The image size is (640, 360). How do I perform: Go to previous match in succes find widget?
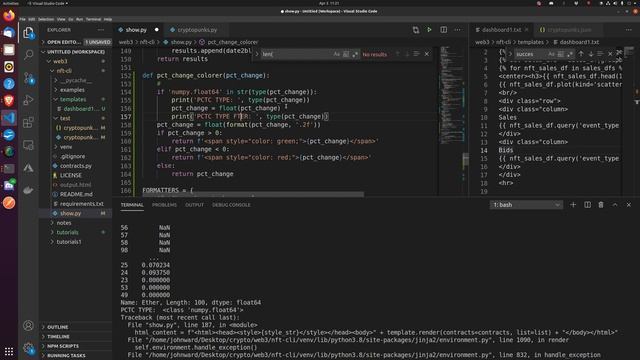581,54
